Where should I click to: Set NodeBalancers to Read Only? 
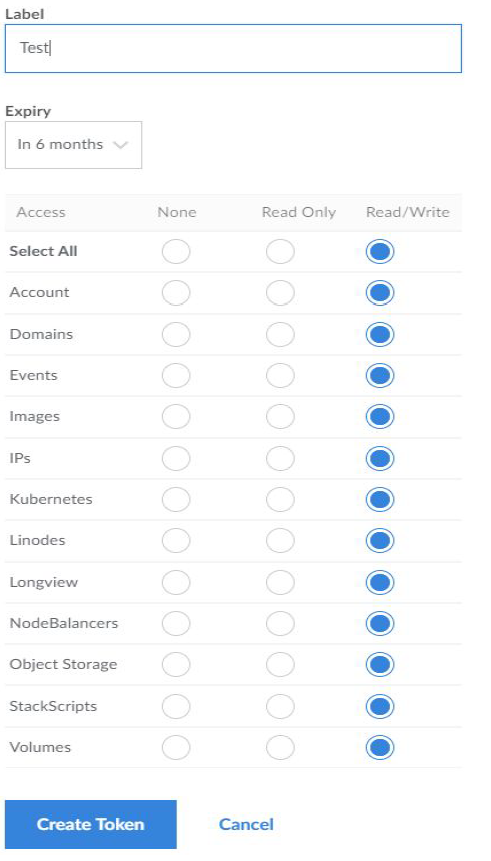click(x=280, y=624)
